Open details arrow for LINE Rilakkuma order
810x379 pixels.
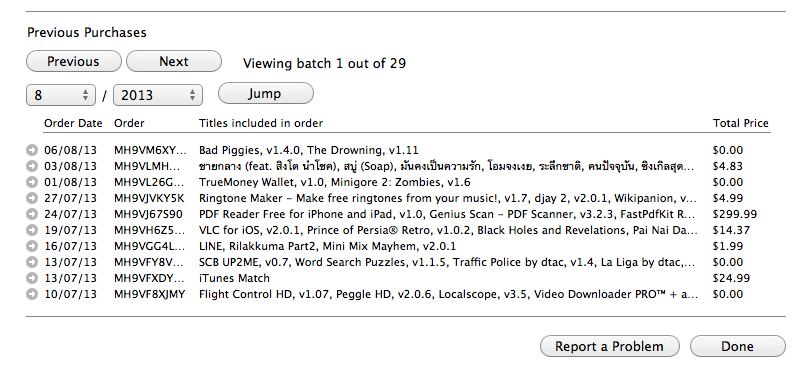(32, 246)
